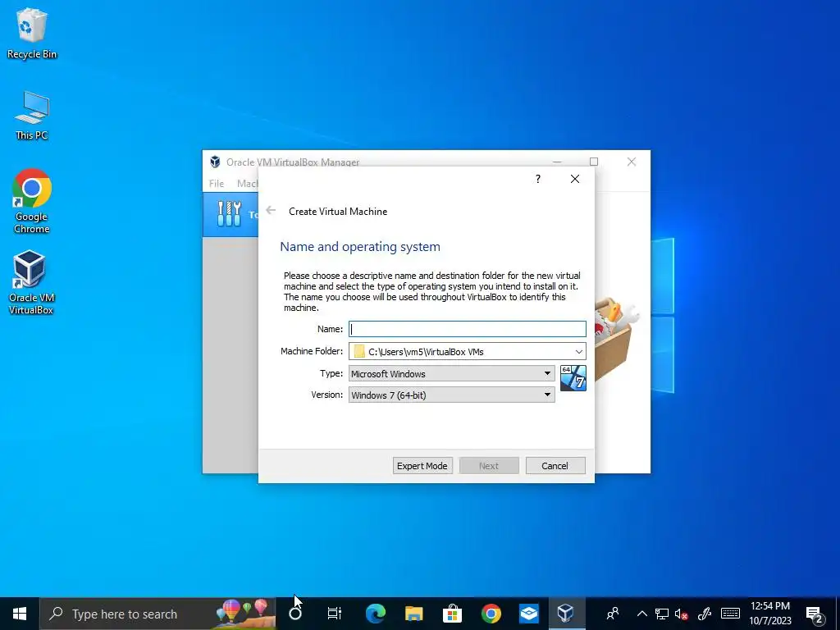Select the Oracle VM VirtualBox desktop shortcut
840x630 pixels.
30,282
